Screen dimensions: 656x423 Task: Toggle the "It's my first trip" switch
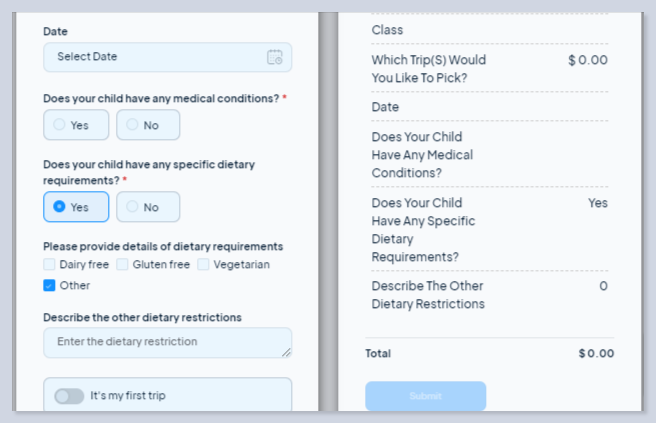pos(69,396)
